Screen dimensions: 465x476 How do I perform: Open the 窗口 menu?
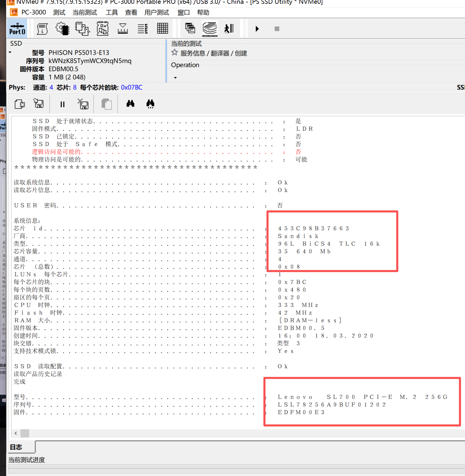184,13
